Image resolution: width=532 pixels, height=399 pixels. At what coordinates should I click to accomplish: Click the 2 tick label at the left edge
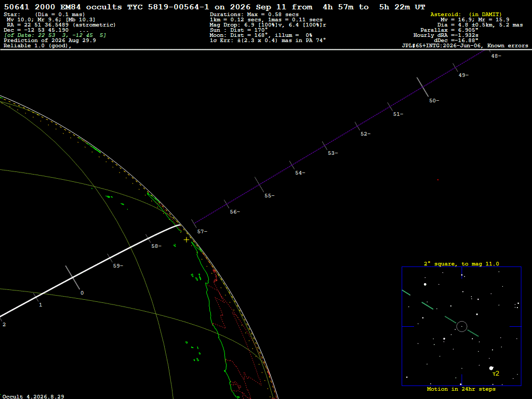[4, 325]
